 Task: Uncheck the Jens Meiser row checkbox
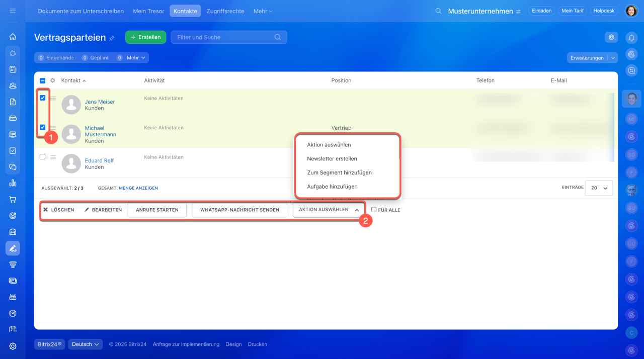pos(43,98)
